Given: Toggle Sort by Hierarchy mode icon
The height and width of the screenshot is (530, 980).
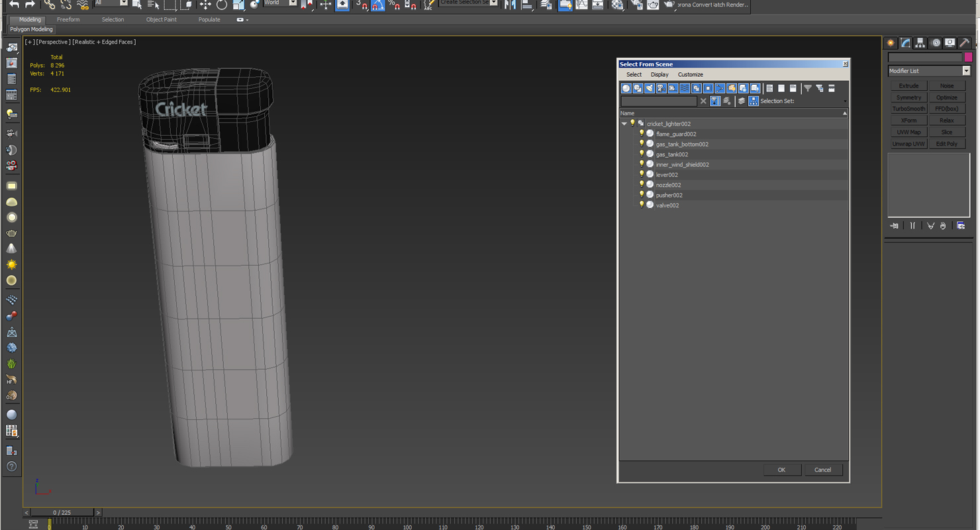Looking at the screenshot, I should pos(754,101).
